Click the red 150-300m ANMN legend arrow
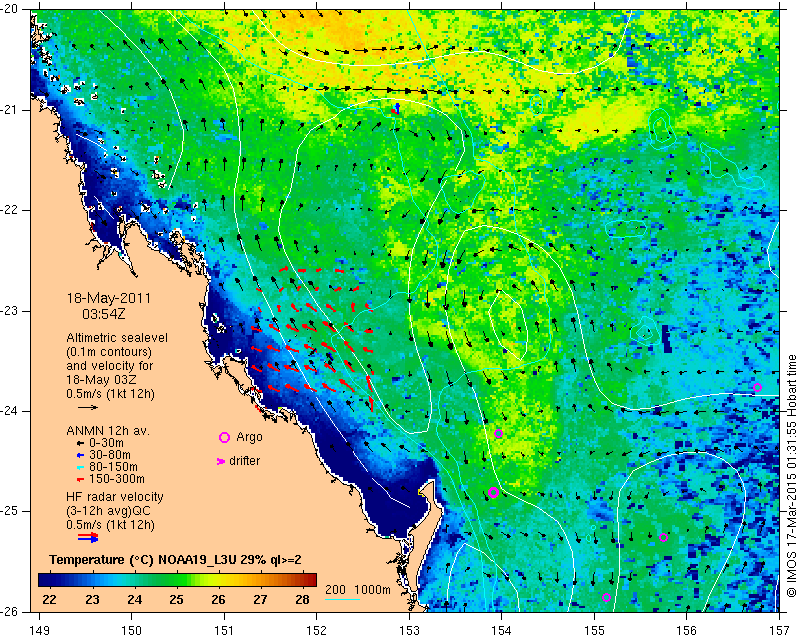 80,480
